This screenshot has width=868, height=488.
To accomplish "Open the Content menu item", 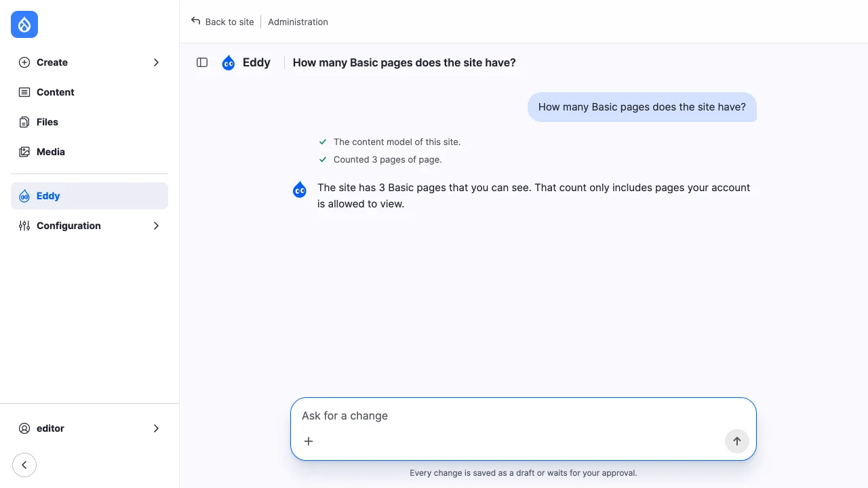I will coord(90,92).
